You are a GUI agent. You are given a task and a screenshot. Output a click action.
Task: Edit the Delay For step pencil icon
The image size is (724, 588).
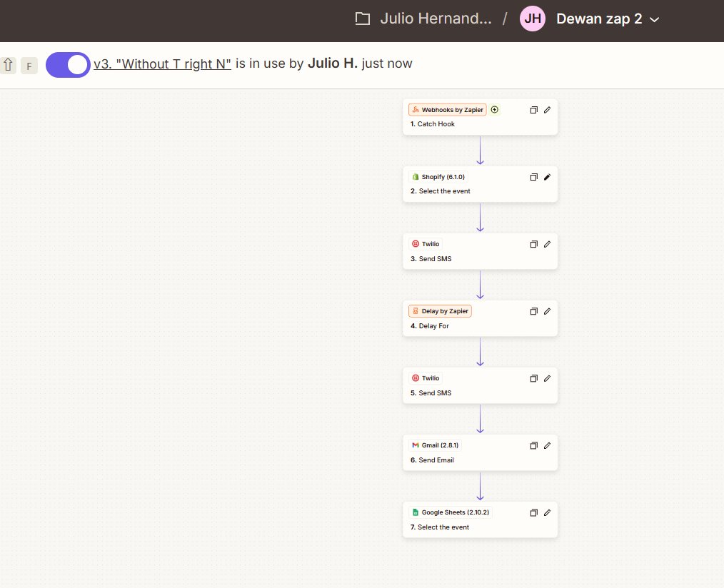(x=547, y=311)
